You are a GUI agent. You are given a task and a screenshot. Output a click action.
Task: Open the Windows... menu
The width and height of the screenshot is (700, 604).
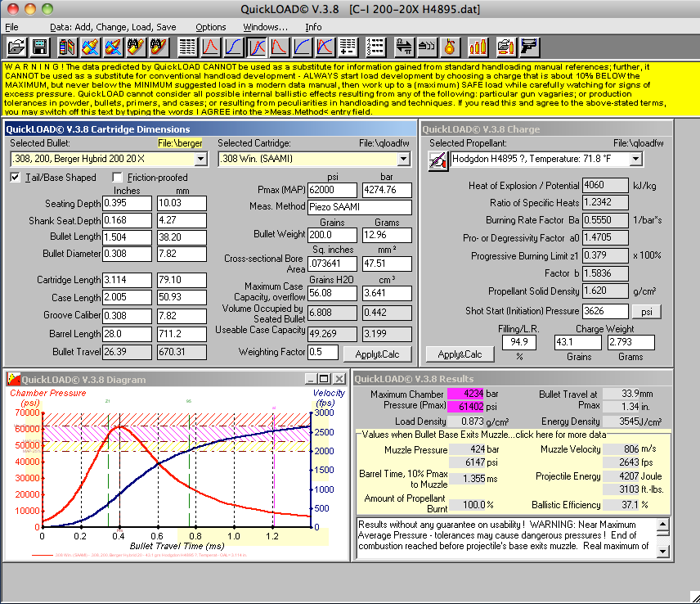point(266,27)
